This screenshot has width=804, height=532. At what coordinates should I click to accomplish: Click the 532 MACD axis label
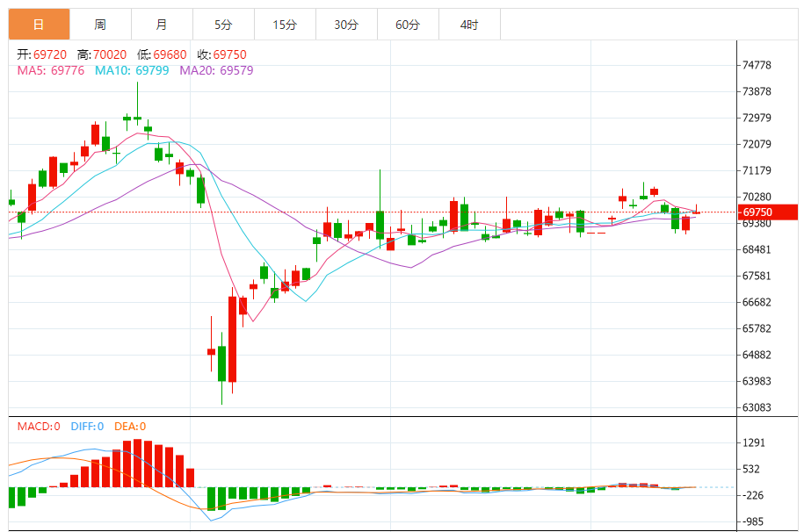pyautogui.click(x=753, y=469)
